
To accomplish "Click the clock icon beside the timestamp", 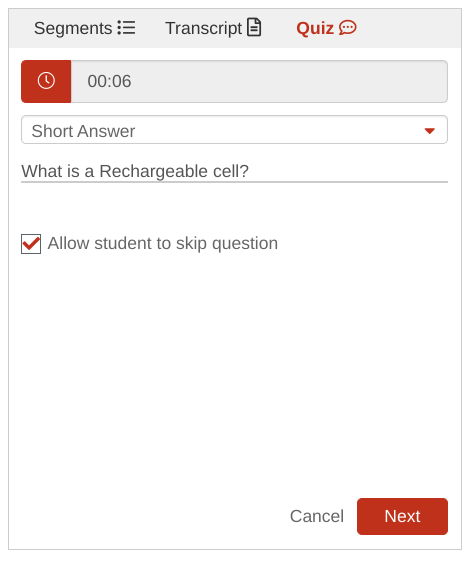I will (46, 81).
